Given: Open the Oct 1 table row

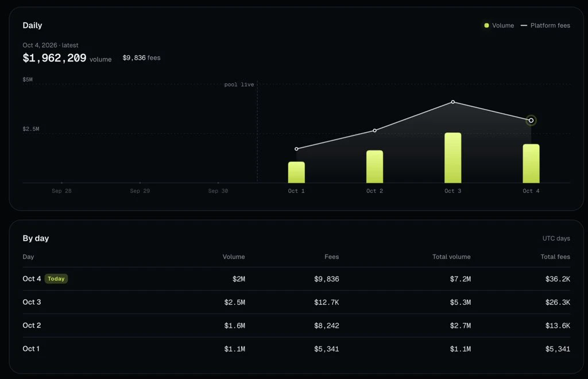Looking at the screenshot, I should tap(296, 349).
